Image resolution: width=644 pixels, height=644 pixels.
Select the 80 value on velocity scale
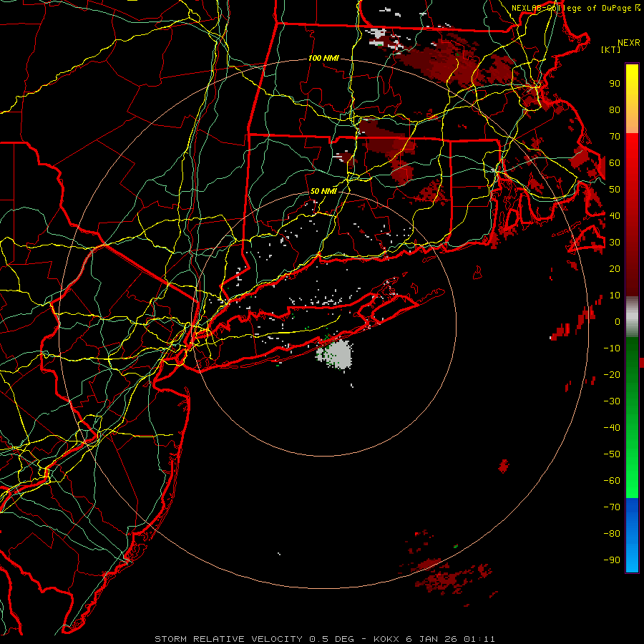(615, 110)
